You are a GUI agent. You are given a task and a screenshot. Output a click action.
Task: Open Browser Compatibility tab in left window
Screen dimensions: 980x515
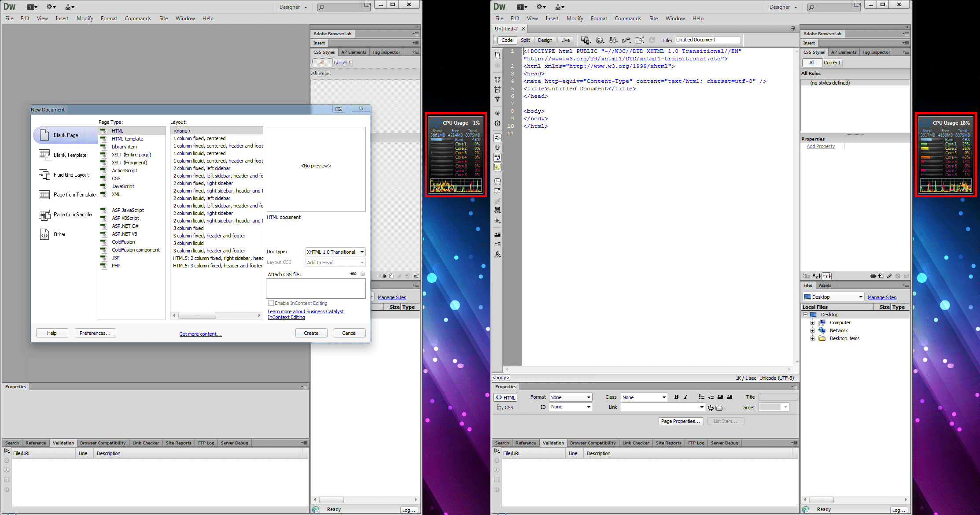[103, 443]
